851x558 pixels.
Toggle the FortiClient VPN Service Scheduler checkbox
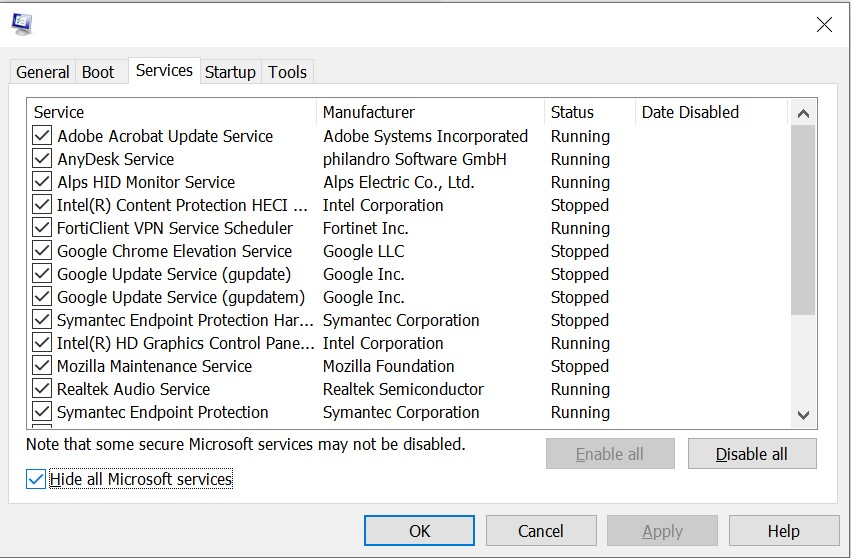tap(42, 228)
